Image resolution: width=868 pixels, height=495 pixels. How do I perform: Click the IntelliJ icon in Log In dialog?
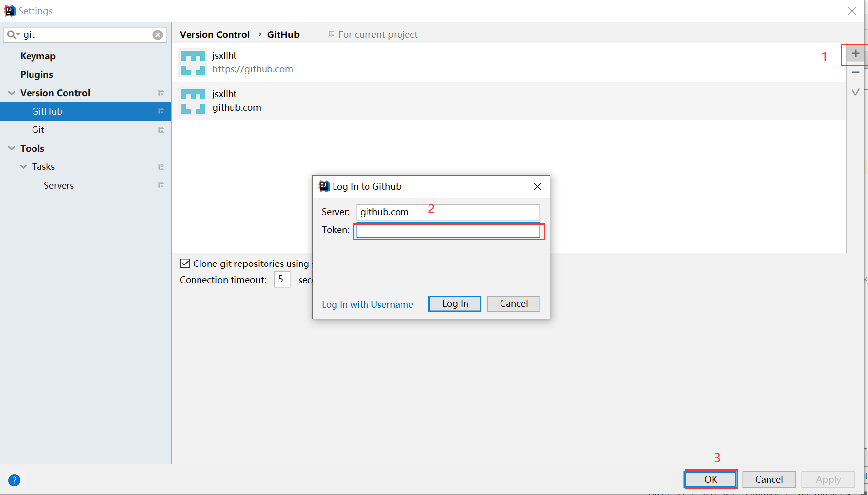(324, 186)
